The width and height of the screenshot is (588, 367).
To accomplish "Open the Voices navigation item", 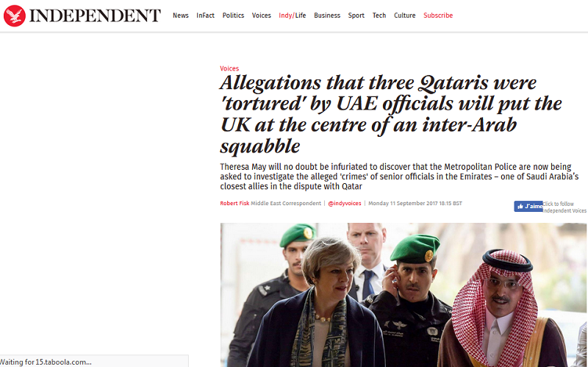I will 261,15.
